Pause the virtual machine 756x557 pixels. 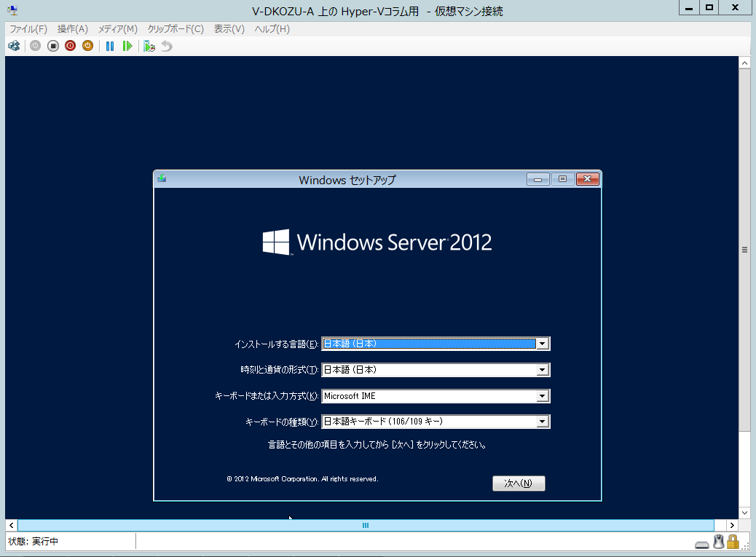click(110, 46)
